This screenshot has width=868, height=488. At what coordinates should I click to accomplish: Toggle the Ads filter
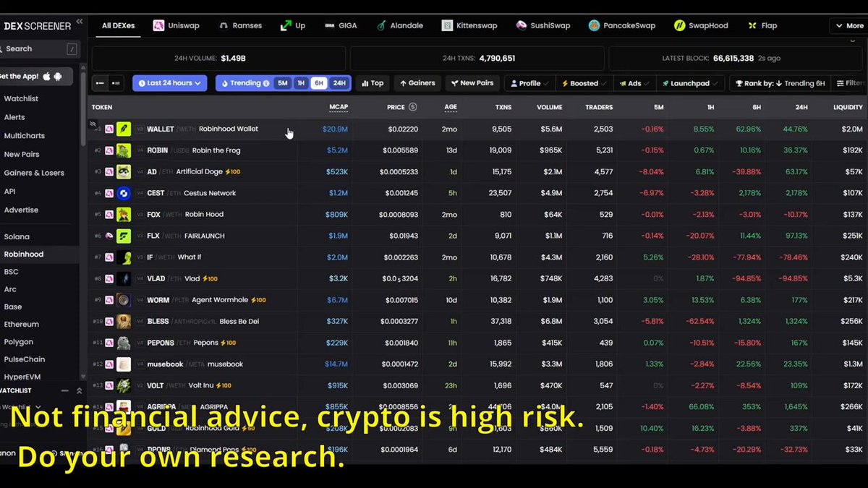(634, 83)
